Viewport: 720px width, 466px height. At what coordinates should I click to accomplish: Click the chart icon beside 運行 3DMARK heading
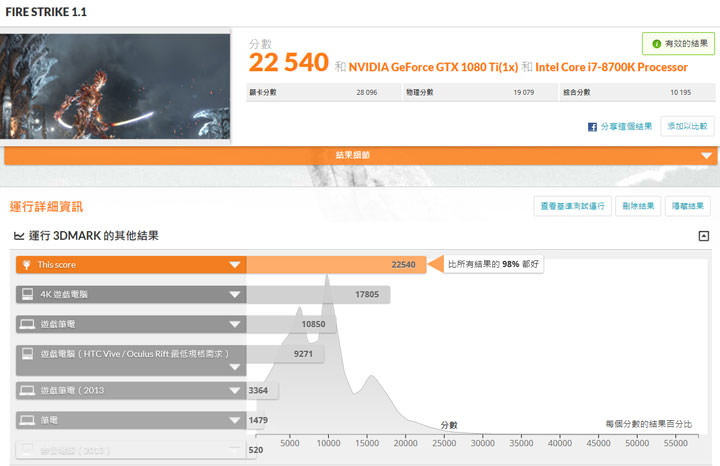pos(18,236)
